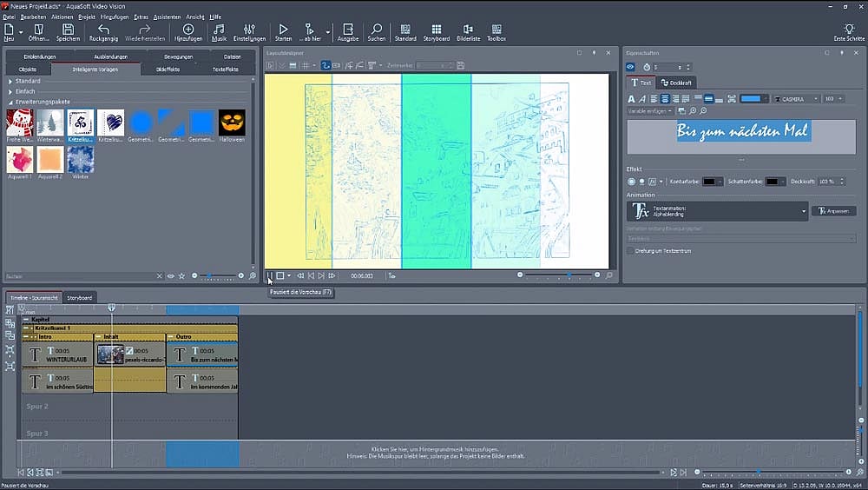The image size is (868, 490).
Task: Open the CASMIRA font dropdown
Action: point(796,99)
